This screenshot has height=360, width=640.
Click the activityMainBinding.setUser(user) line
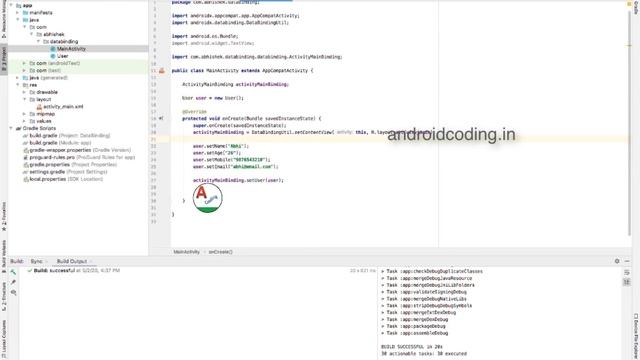coord(238,180)
